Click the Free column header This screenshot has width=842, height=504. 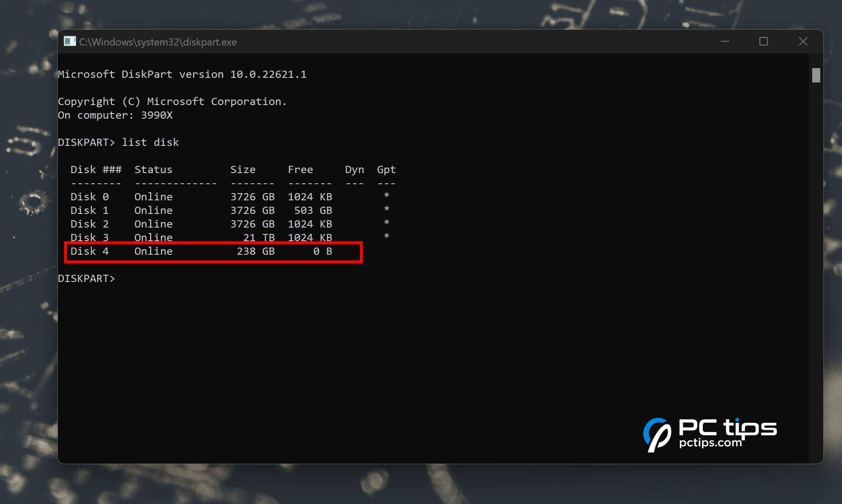point(300,170)
